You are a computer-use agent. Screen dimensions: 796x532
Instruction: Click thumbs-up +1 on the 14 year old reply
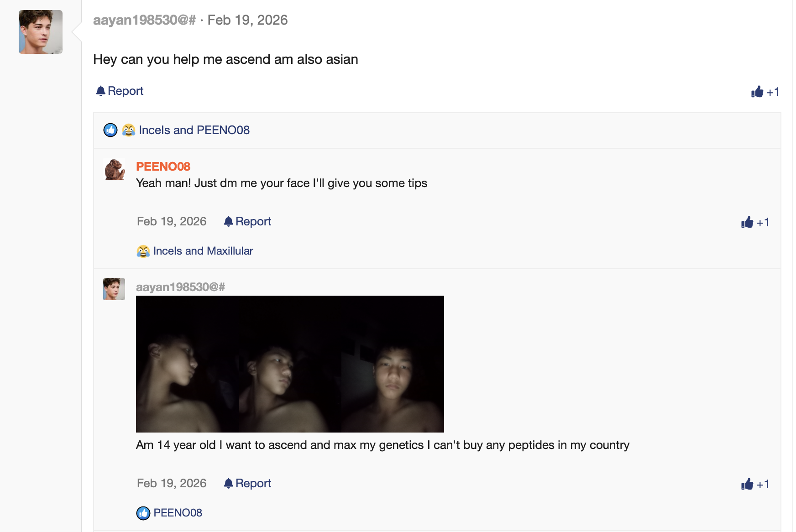pos(755,484)
